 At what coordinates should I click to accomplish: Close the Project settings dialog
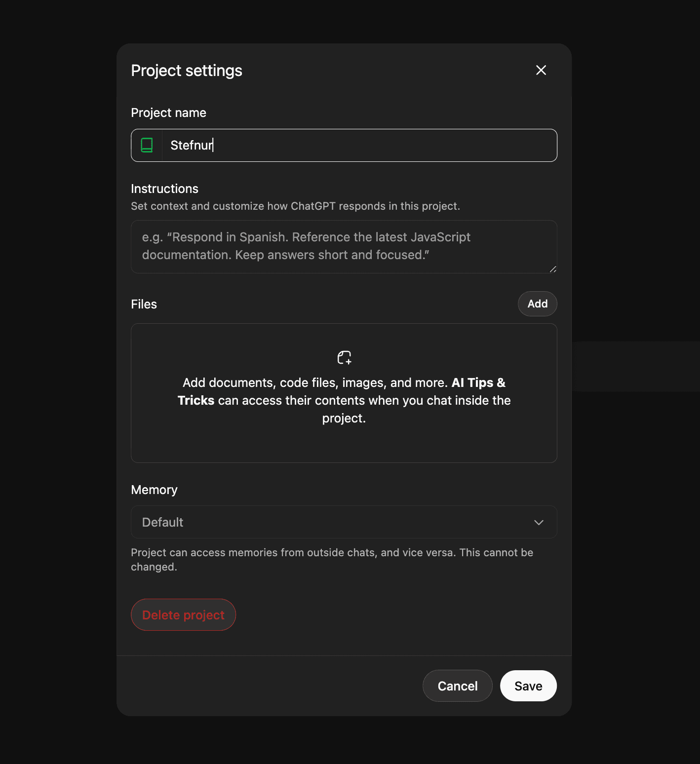point(541,70)
